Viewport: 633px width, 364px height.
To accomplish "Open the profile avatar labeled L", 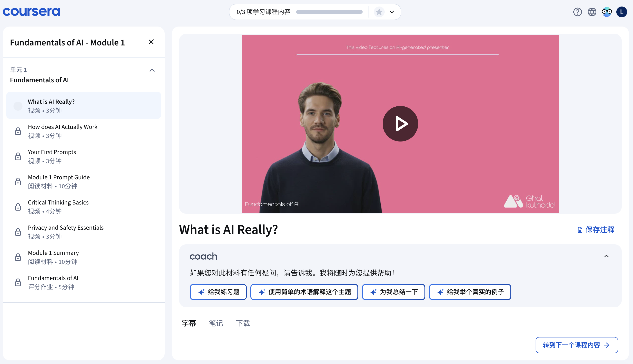I will pyautogui.click(x=622, y=12).
